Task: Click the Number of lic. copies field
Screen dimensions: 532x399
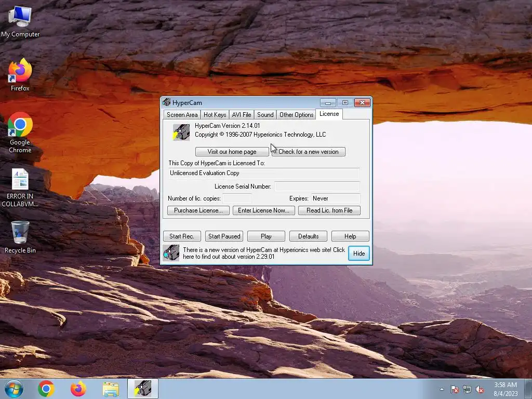Action: pos(237,198)
